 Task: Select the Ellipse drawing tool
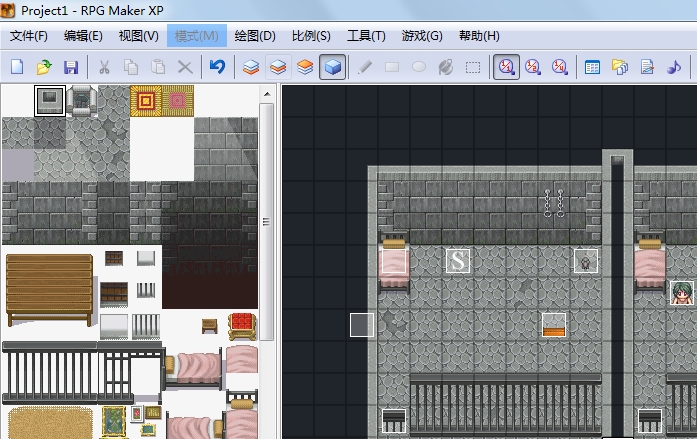click(x=419, y=67)
